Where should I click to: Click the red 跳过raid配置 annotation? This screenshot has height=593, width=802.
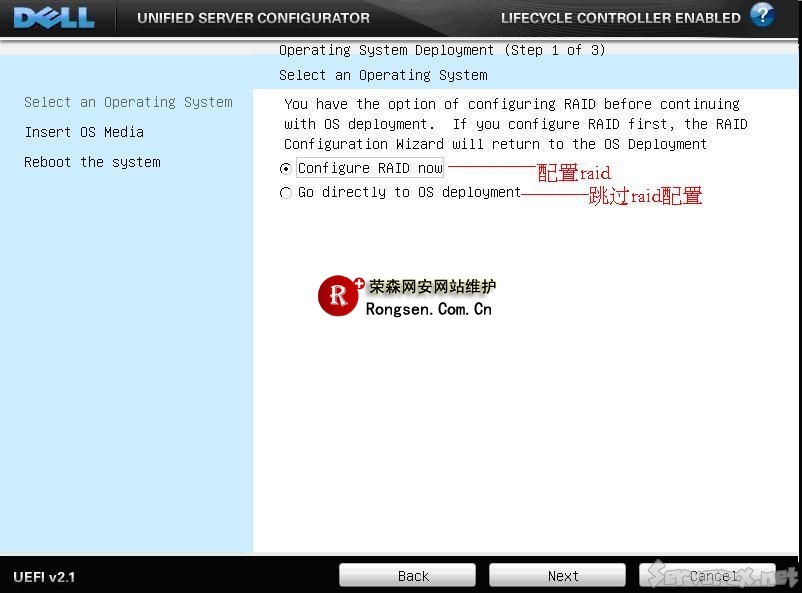tap(645, 196)
